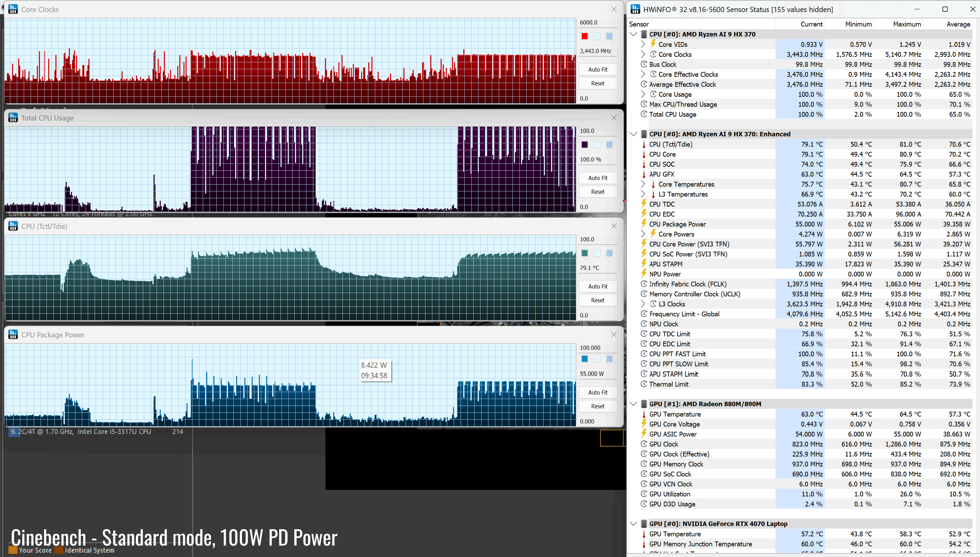The height and width of the screenshot is (557, 980).
Task: Click the Minimum column header
Action: pyautogui.click(x=849, y=24)
